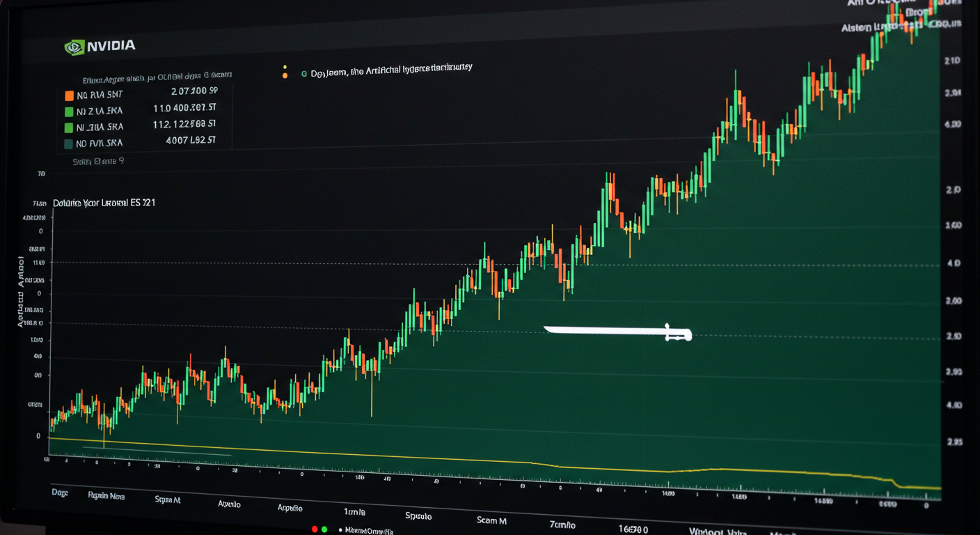Click the green swatch beside 11.0 value row
The width and height of the screenshot is (980, 535).
69,111
